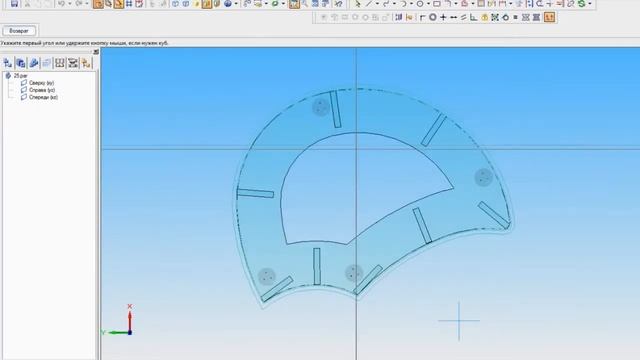Click the parallel lines relationship icon

click(464, 17)
